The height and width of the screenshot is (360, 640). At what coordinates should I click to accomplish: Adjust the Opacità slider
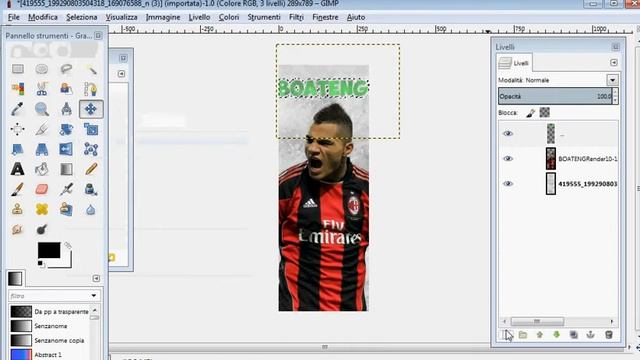pos(555,96)
